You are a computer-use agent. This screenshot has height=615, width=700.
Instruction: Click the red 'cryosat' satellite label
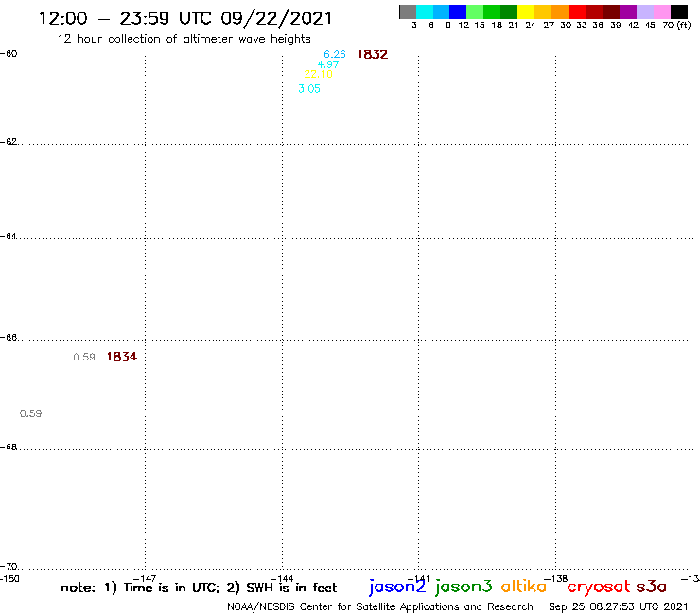click(x=599, y=588)
